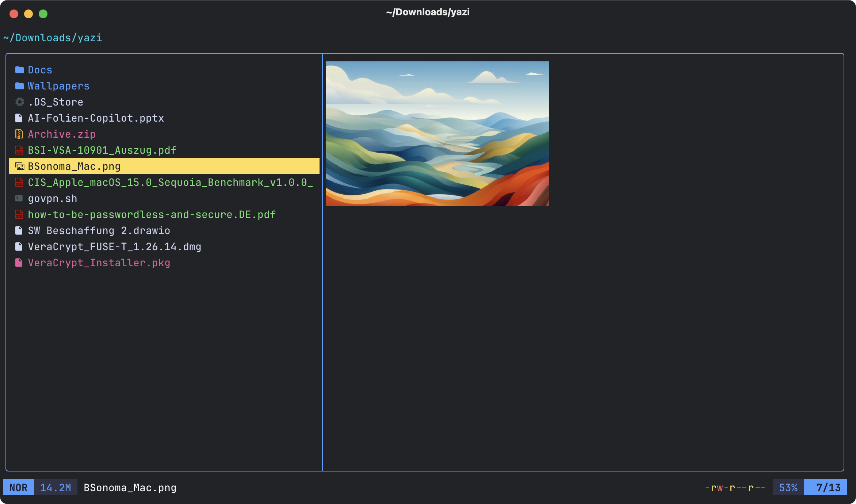Select SW Beschaffung 2.drawio file
Viewport: 856px width, 504px height.
(x=99, y=230)
